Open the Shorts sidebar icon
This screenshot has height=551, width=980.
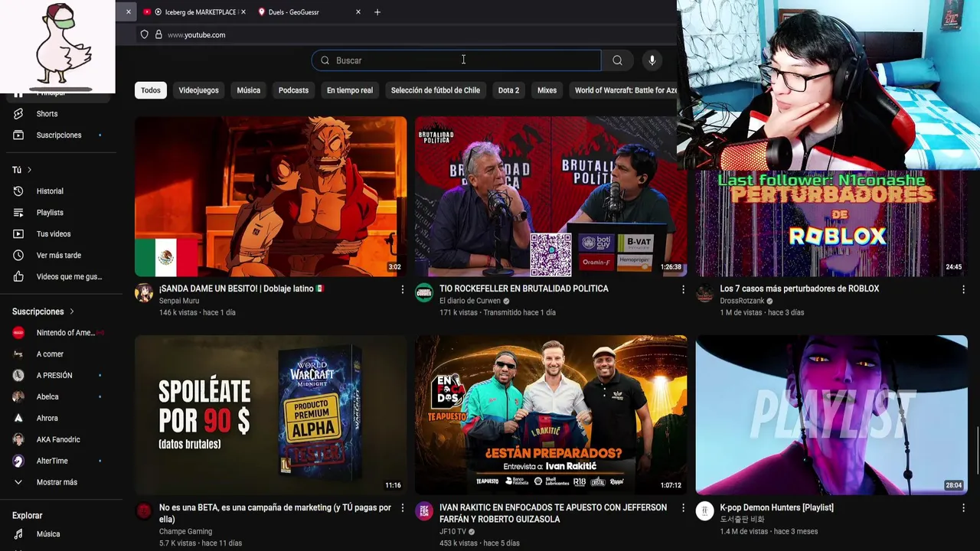19,113
